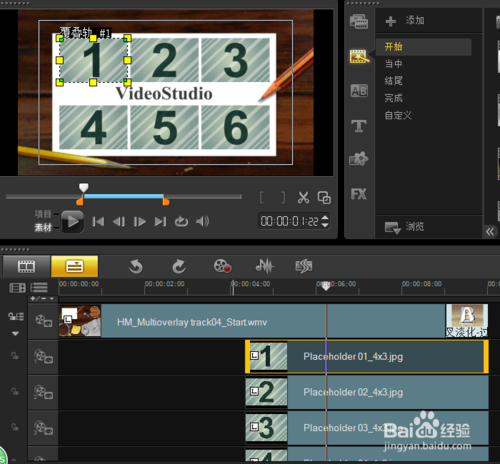Open the Track Manager icon

click(x=17, y=288)
